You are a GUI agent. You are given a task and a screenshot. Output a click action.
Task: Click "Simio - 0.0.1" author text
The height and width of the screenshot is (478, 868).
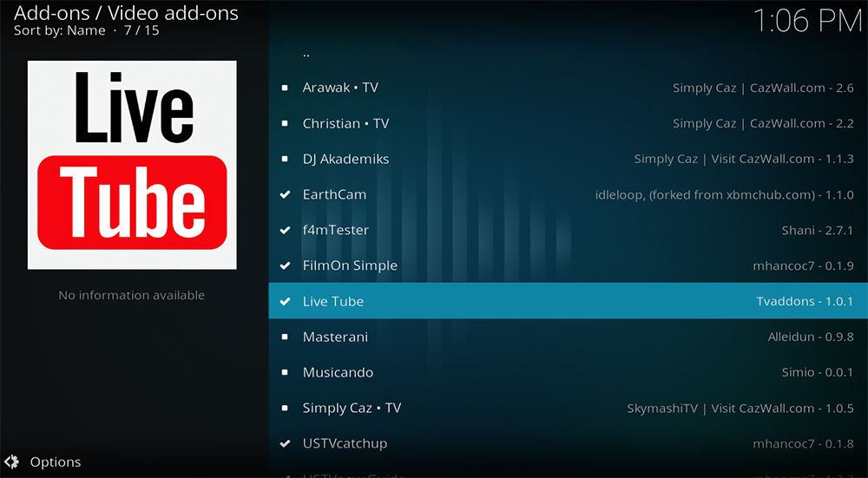tap(818, 372)
